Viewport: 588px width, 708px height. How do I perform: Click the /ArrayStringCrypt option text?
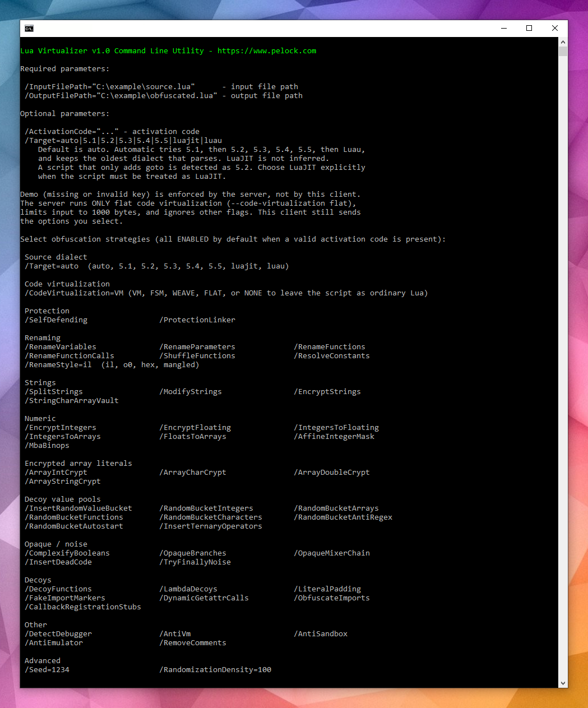pyautogui.click(x=63, y=482)
